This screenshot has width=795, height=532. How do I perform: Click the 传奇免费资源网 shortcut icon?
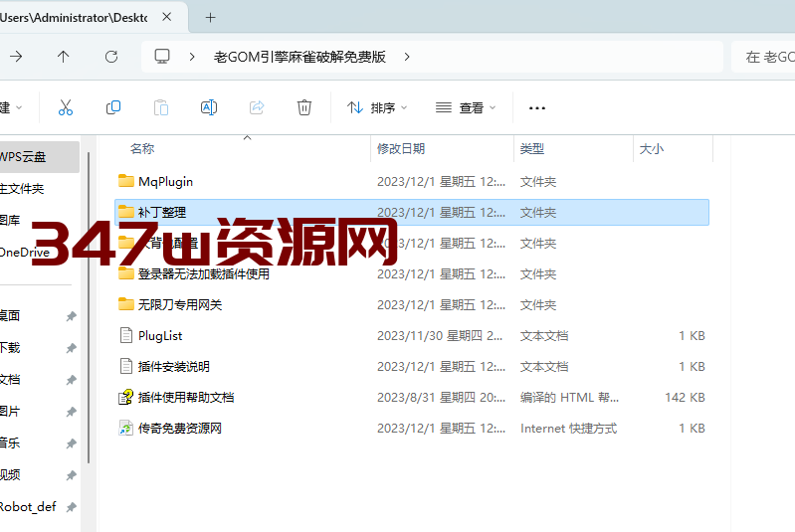pos(125,429)
